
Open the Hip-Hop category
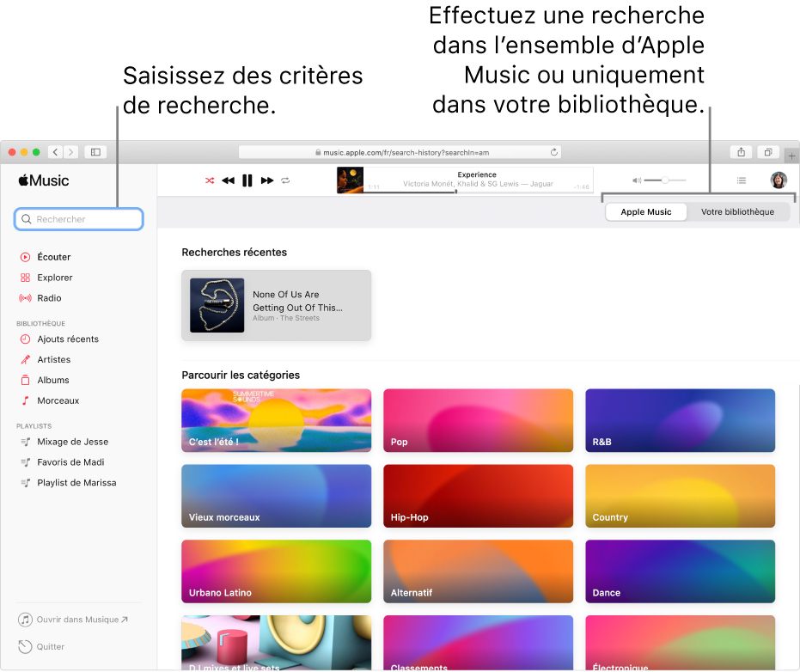click(478, 496)
